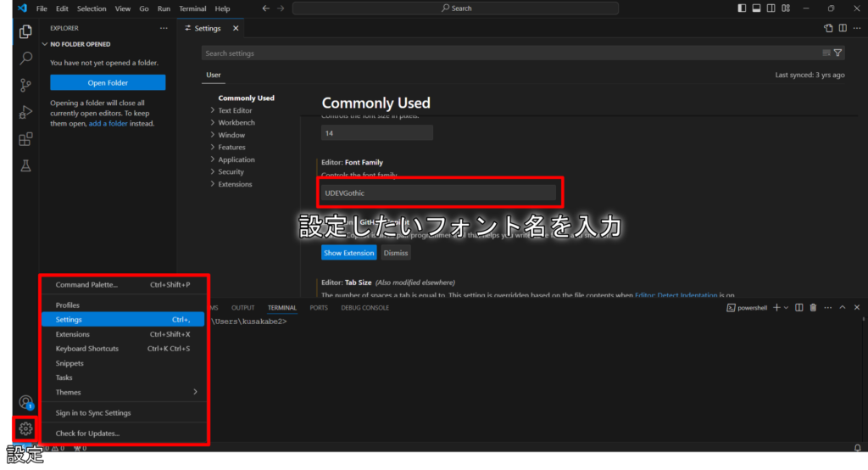Open the Terminal menu
This screenshot has width=868, height=470.
pos(192,8)
